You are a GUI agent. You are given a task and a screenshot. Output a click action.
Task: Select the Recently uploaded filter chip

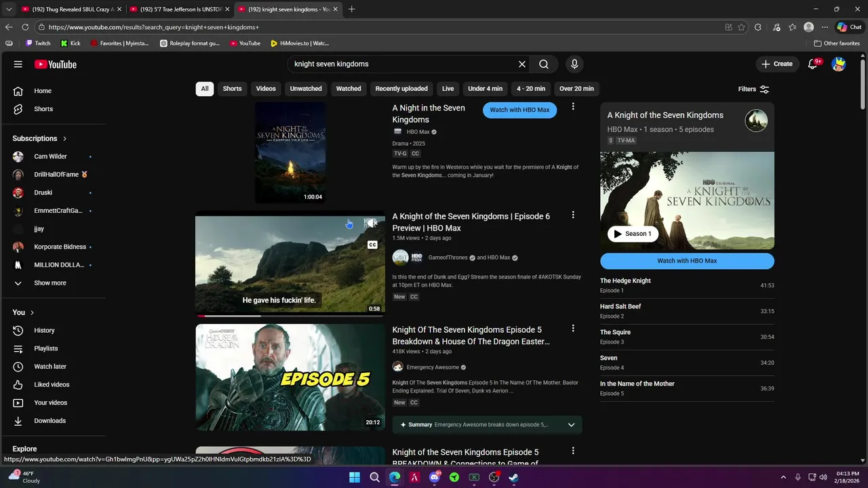point(401,89)
